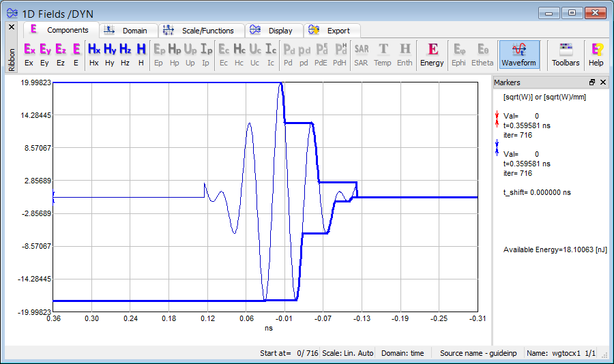Open the Export tab

tap(332, 31)
